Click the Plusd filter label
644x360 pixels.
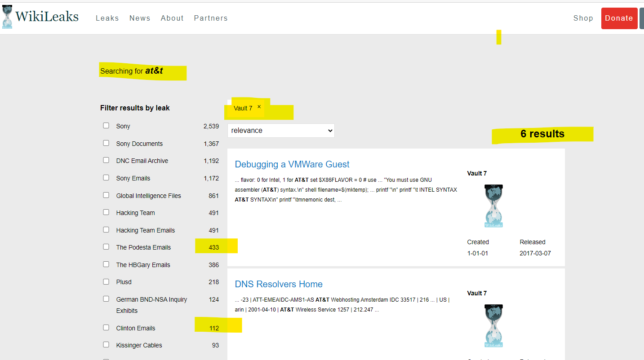point(124,282)
